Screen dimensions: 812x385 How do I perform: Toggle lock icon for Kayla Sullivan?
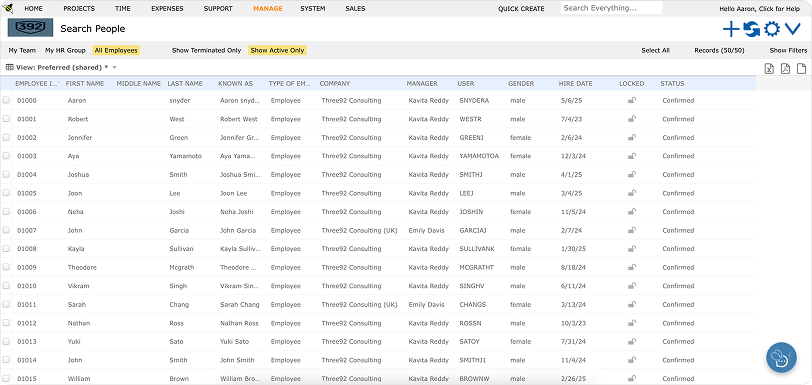pos(632,249)
